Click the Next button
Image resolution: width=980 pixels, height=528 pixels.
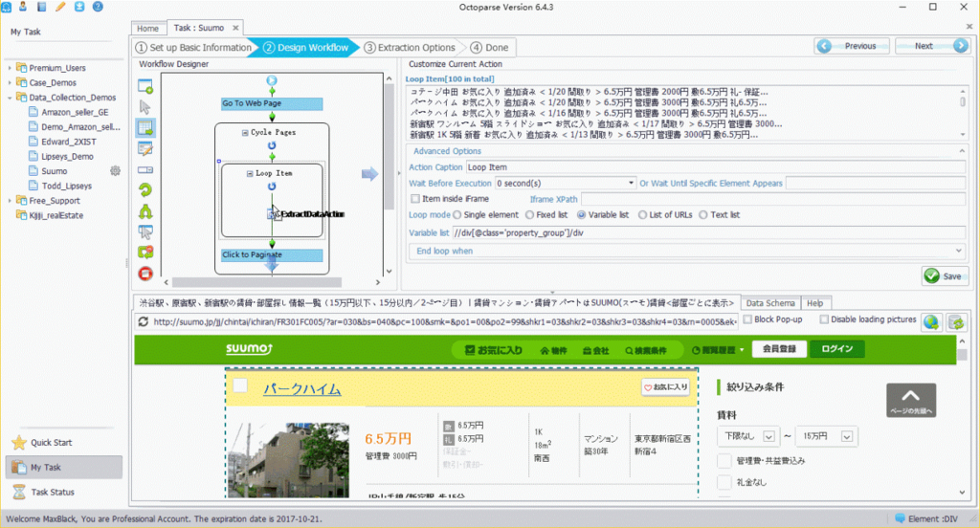(x=931, y=46)
